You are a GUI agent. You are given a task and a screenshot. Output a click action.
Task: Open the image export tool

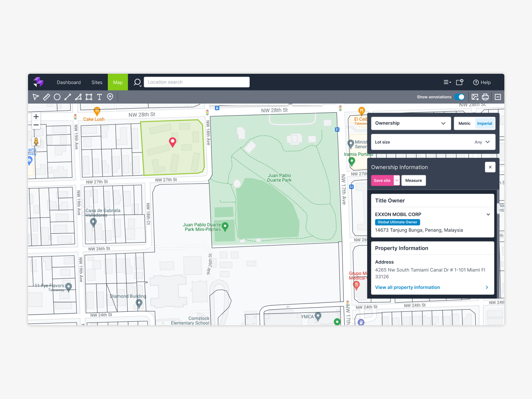[x=475, y=96]
